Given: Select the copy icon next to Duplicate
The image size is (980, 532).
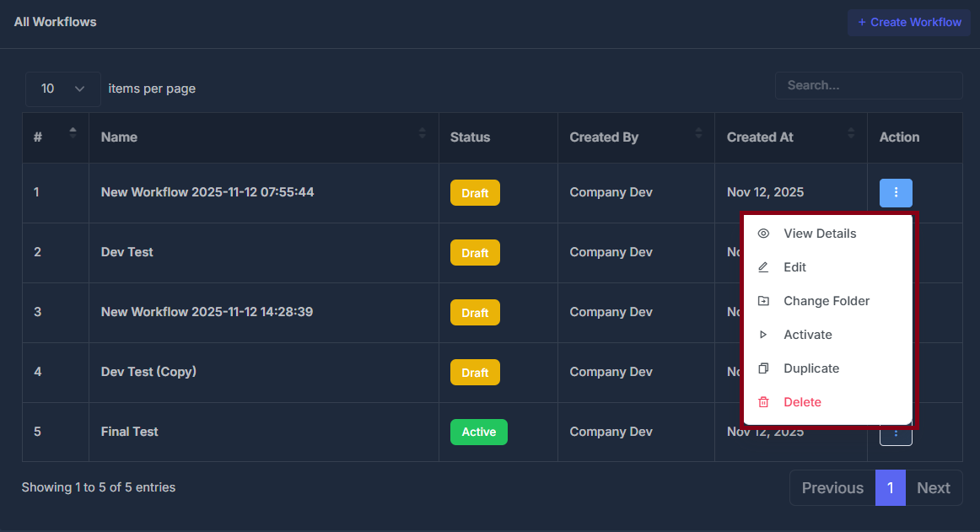Looking at the screenshot, I should pos(764,368).
